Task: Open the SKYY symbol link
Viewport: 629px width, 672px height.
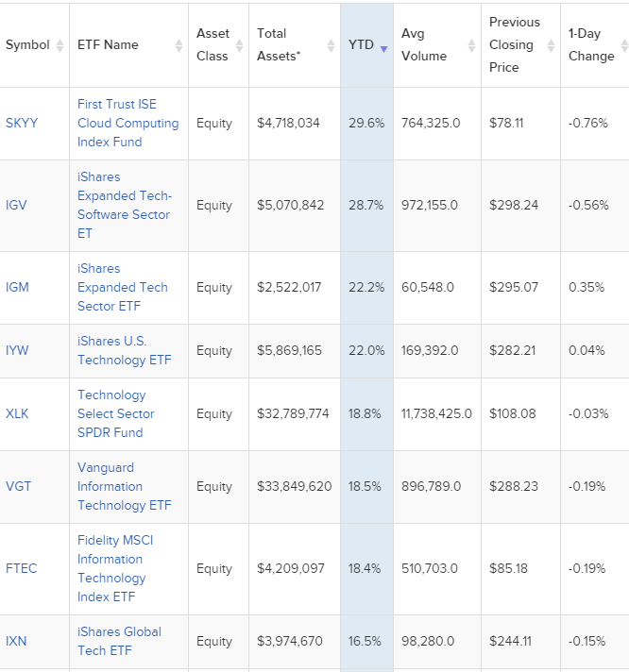Action: click(22, 124)
